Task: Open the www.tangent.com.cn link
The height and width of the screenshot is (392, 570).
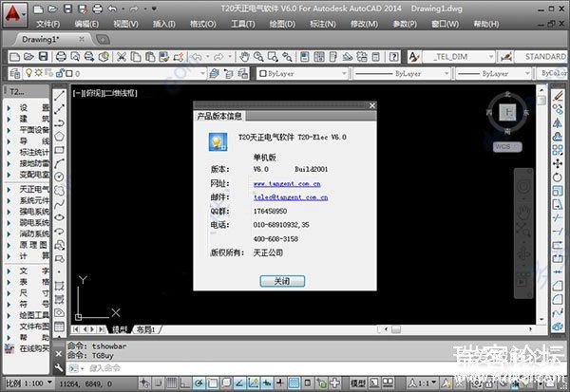Action: tap(287, 184)
